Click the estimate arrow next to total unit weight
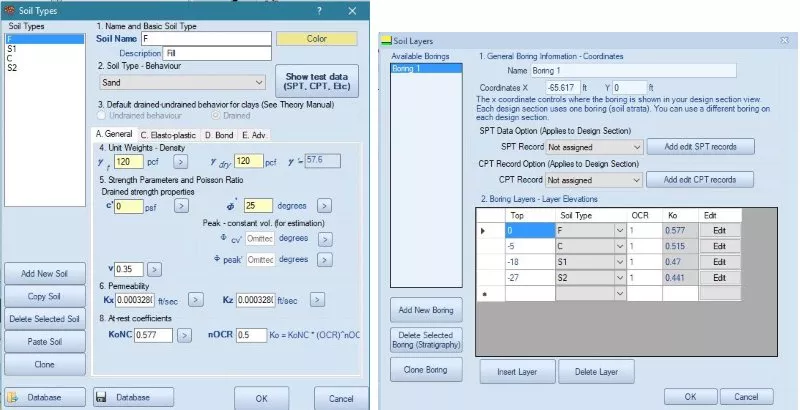The image size is (800, 410). [x=180, y=162]
